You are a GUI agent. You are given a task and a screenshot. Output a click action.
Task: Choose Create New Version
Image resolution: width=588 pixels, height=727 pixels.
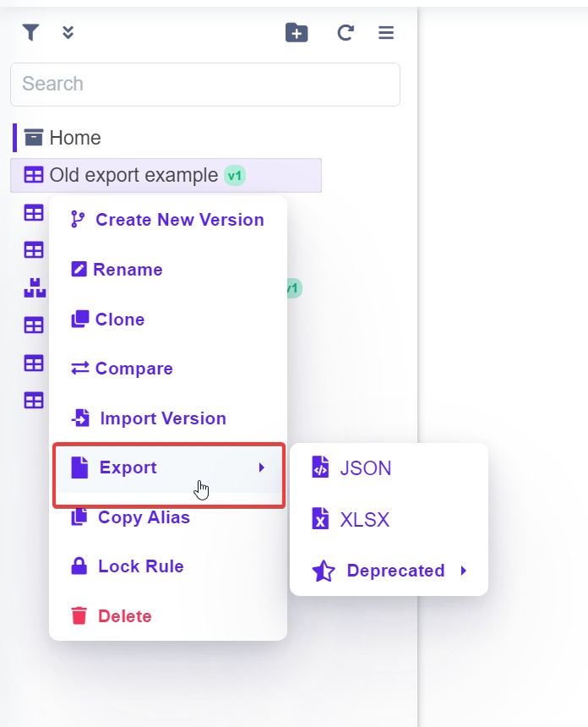coord(179,220)
